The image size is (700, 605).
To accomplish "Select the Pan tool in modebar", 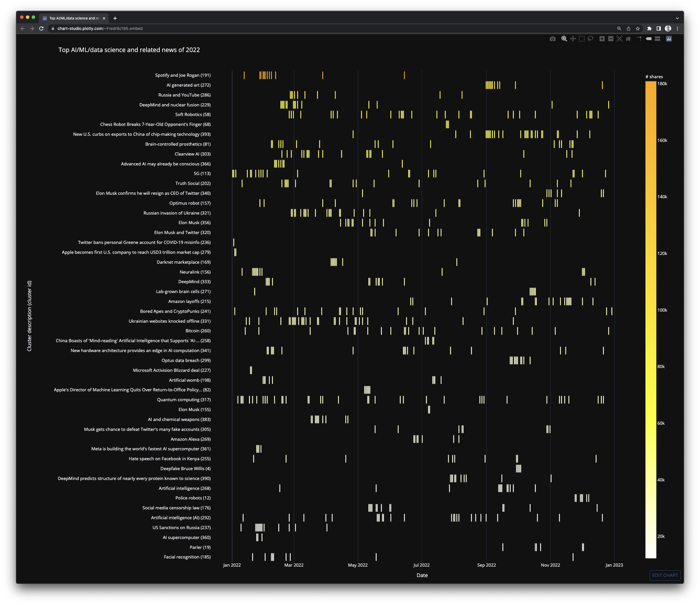I will [x=573, y=39].
